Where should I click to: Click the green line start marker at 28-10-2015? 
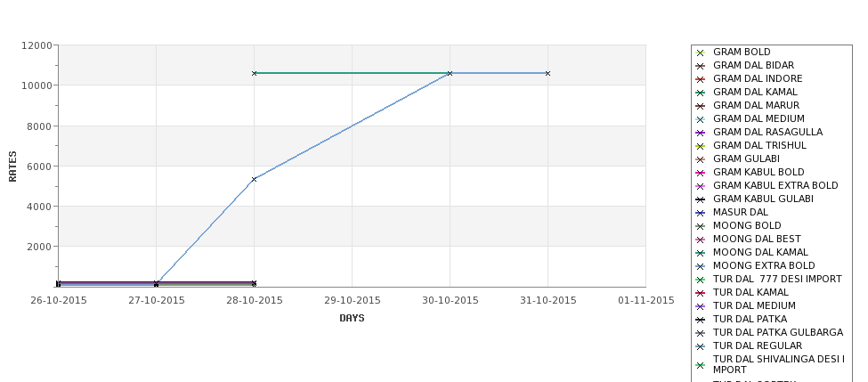point(254,73)
